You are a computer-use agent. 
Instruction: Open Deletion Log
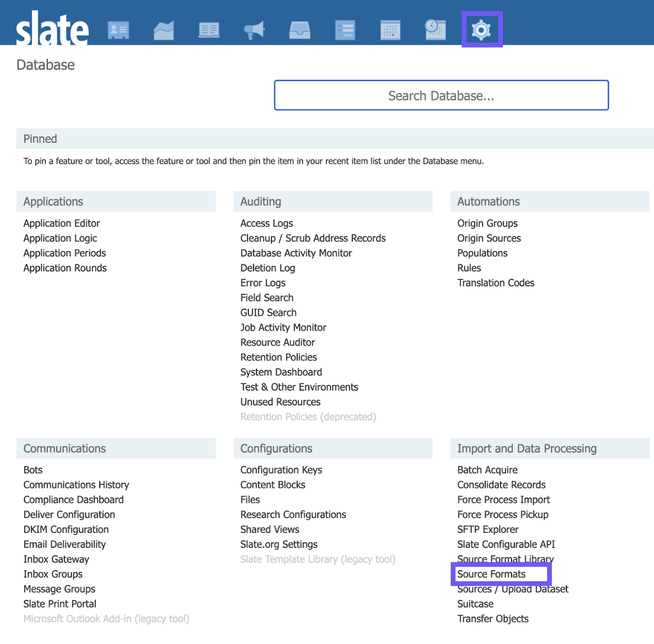tap(268, 268)
